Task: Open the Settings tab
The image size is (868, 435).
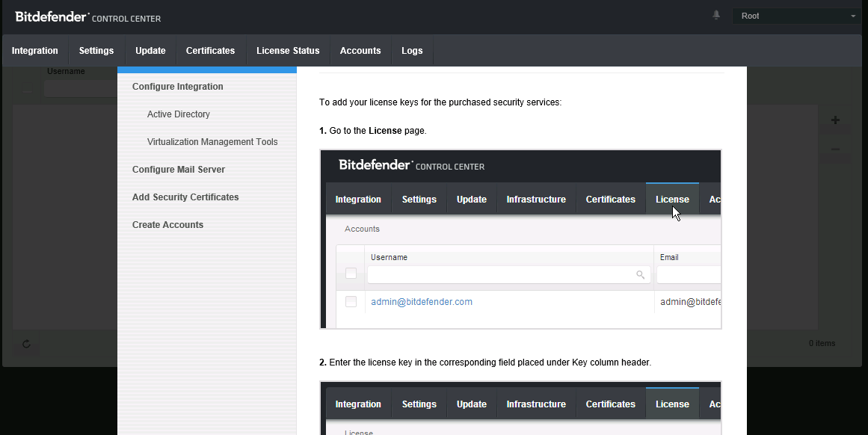Action: tap(96, 51)
